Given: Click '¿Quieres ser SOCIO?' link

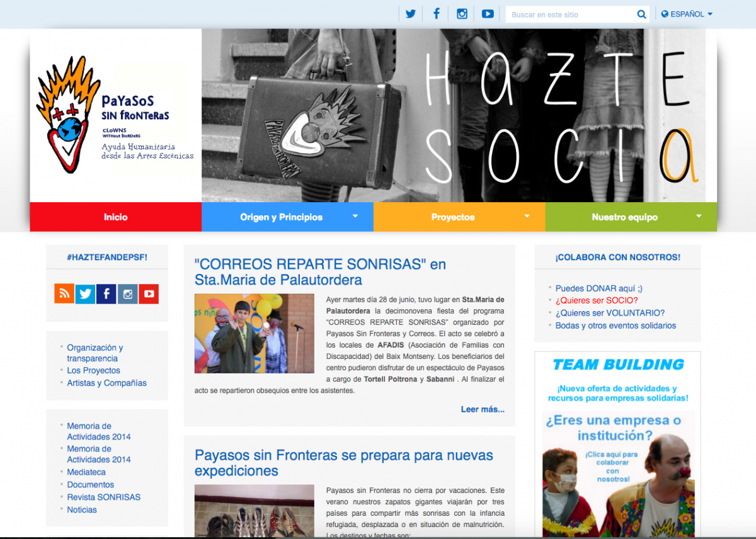Looking at the screenshot, I should click(597, 300).
